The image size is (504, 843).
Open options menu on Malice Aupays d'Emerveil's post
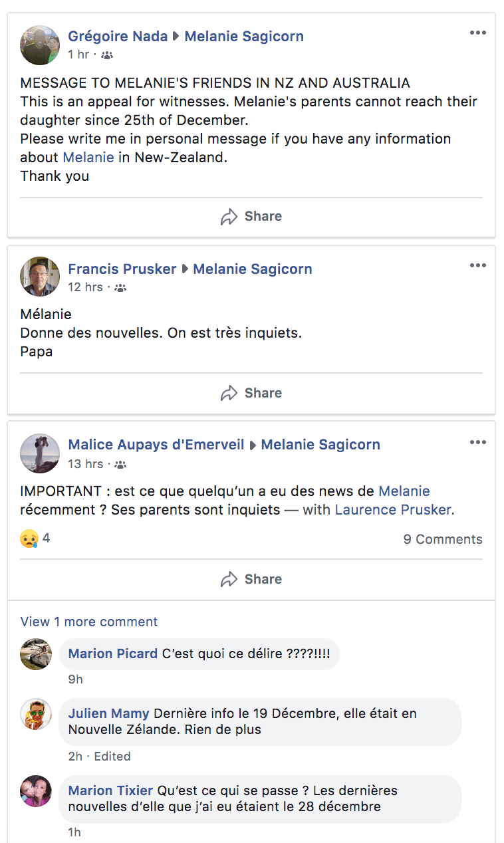478,442
